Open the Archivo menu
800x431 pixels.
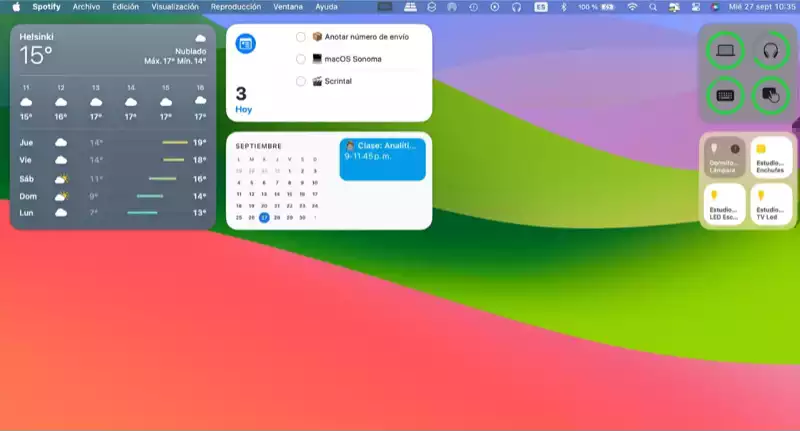[x=86, y=7]
